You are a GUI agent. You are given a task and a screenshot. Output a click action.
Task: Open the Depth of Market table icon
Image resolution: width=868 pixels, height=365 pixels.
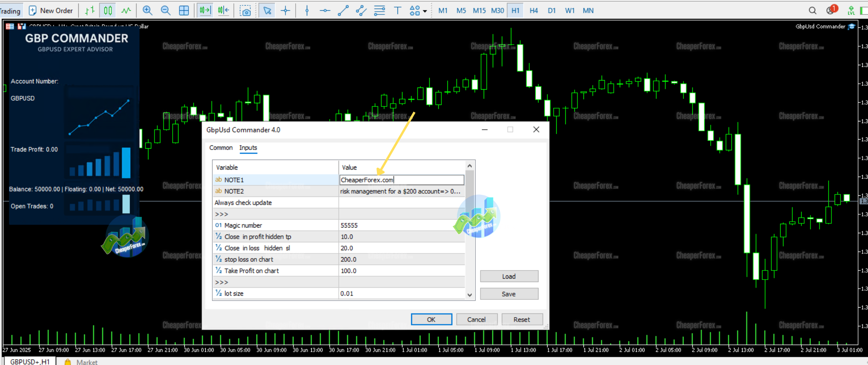point(10,26)
